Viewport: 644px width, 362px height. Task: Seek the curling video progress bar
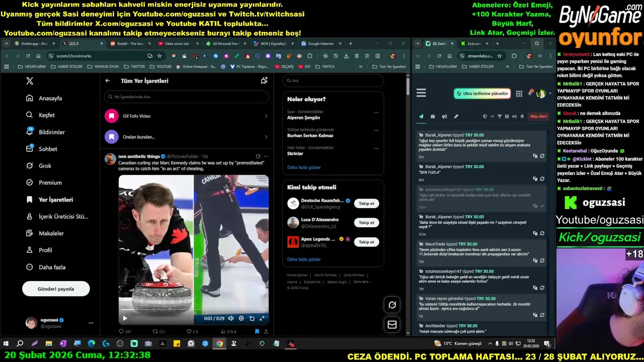point(194,310)
